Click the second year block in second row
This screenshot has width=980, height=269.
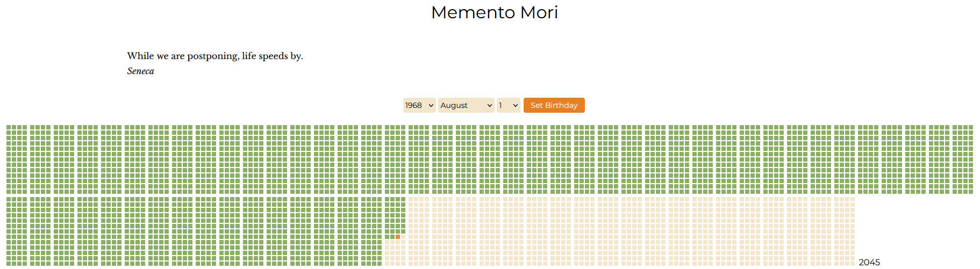[40, 231]
